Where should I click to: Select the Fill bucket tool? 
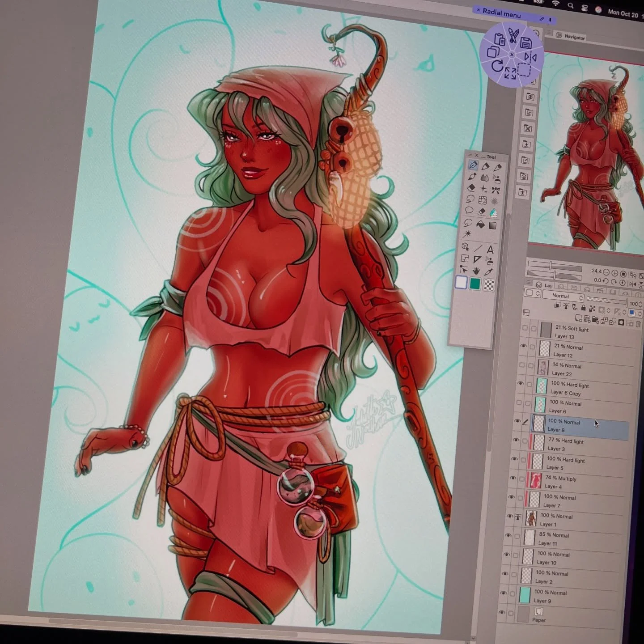[x=481, y=225]
